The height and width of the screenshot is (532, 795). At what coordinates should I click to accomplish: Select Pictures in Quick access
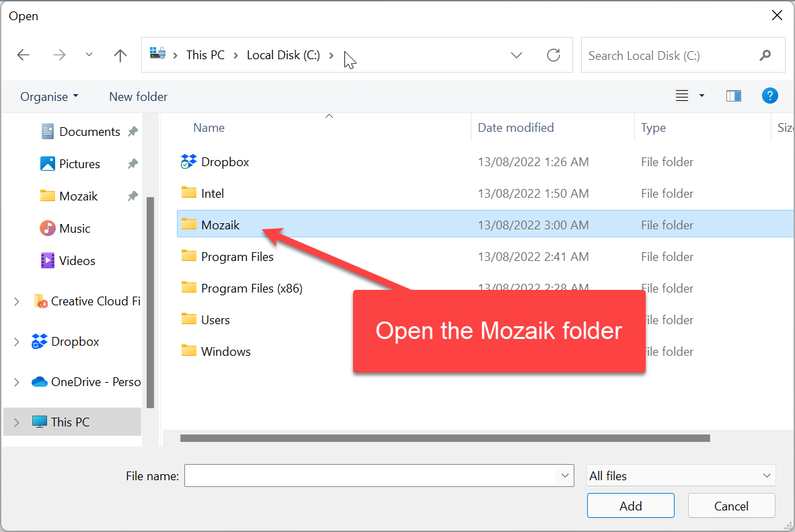79,164
